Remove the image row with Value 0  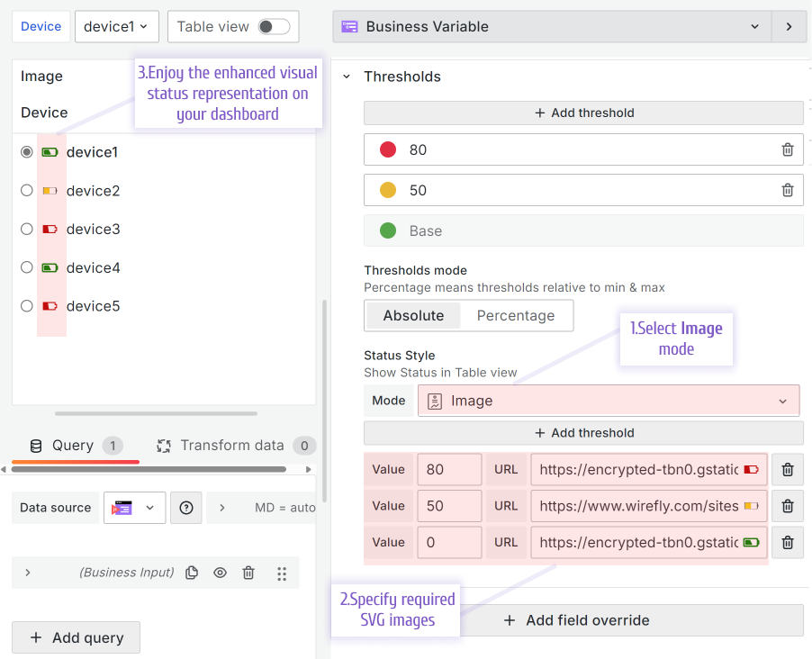coord(787,542)
